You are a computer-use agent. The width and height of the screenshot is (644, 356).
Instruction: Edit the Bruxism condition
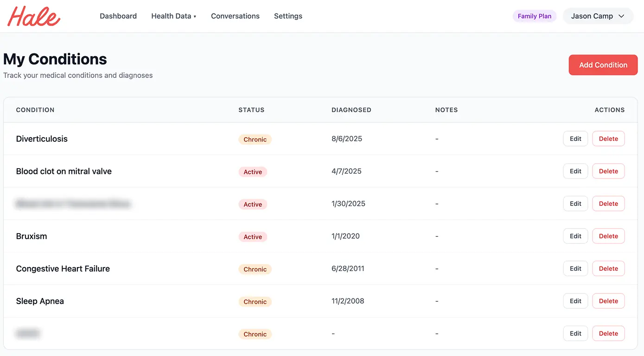pos(575,236)
